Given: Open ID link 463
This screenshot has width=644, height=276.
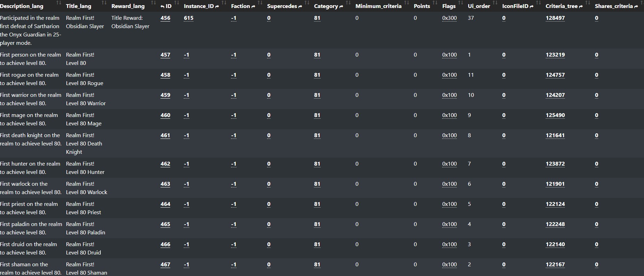Looking at the screenshot, I should click(x=165, y=184).
